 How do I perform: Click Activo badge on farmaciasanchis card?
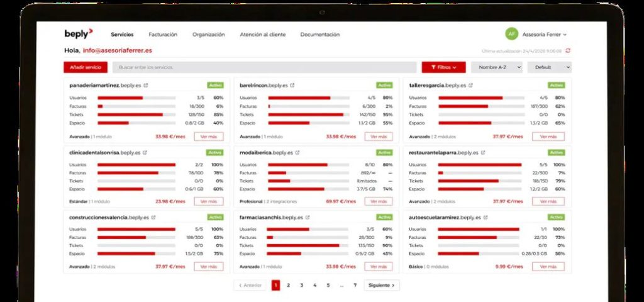(384, 217)
